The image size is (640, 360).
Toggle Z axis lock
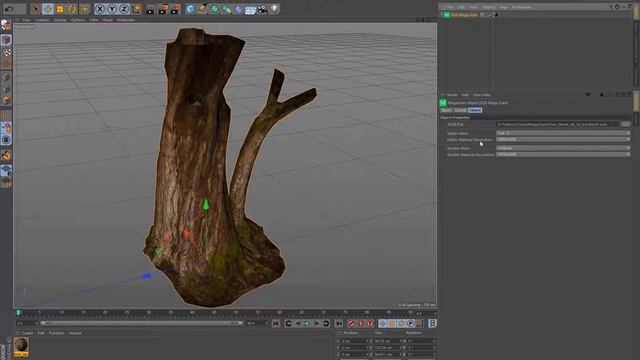point(124,9)
